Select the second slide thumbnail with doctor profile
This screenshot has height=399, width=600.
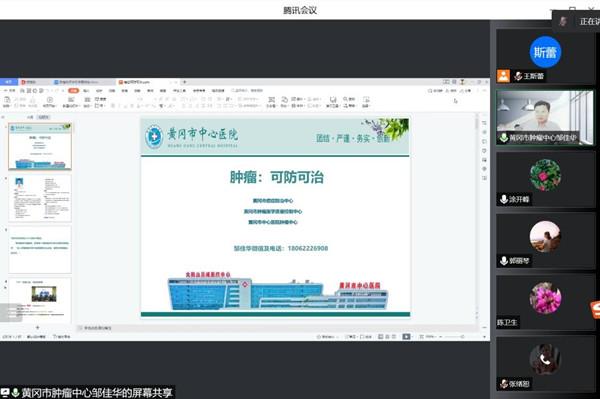coord(40,198)
